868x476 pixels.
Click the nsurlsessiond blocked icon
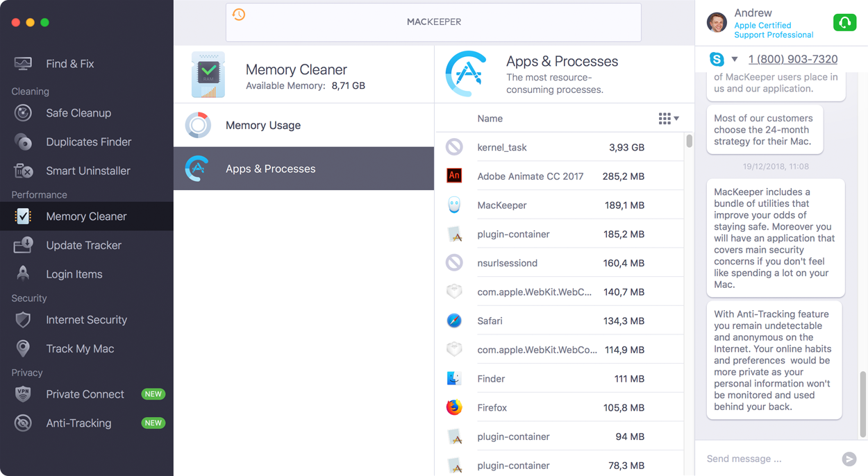tap(454, 263)
